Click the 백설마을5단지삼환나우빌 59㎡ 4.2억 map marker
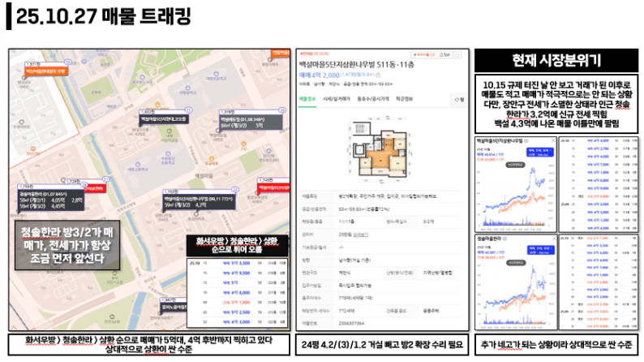Screen dimensions: 644x362 click(196, 200)
